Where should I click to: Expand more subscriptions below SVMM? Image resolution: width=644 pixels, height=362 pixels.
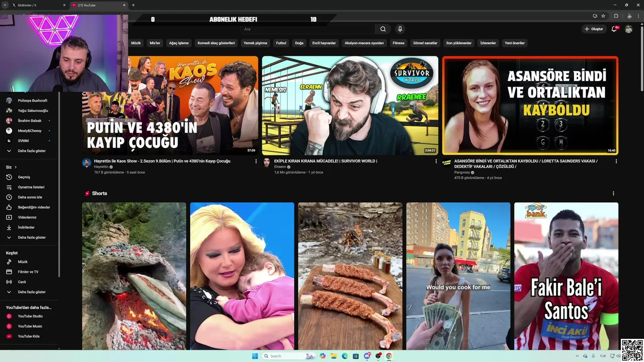[32, 151]
